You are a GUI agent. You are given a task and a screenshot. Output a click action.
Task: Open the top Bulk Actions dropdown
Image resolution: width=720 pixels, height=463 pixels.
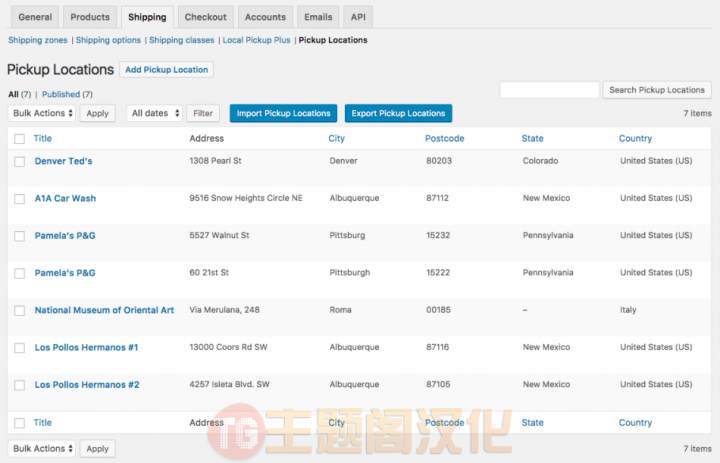(x=42, y=113)
